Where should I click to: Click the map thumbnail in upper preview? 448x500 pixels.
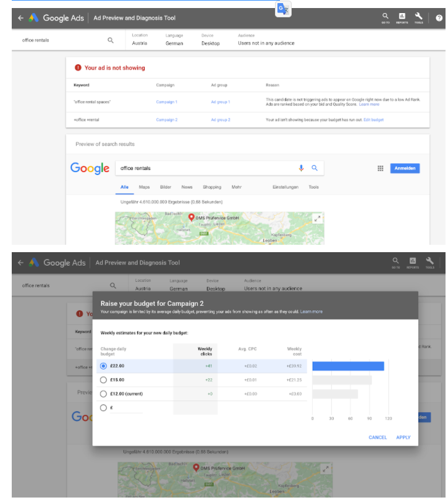(219, 228)
